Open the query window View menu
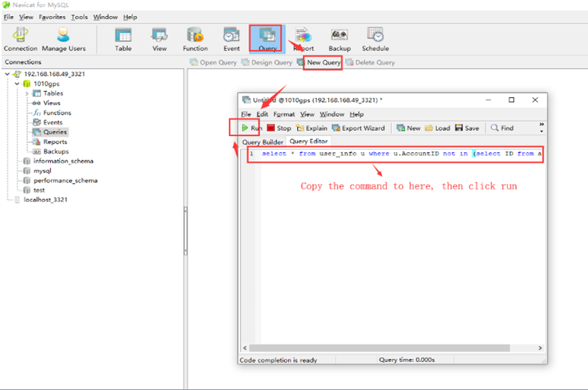The height and width of the screenshot is (390, 588). (x=307, y=114)
